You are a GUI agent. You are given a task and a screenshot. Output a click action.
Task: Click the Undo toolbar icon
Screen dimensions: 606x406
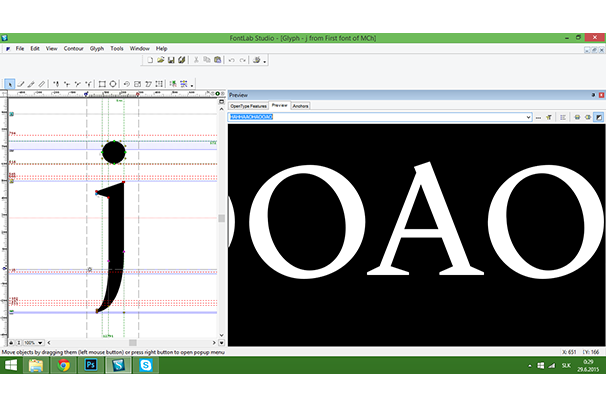coord(231,60)
